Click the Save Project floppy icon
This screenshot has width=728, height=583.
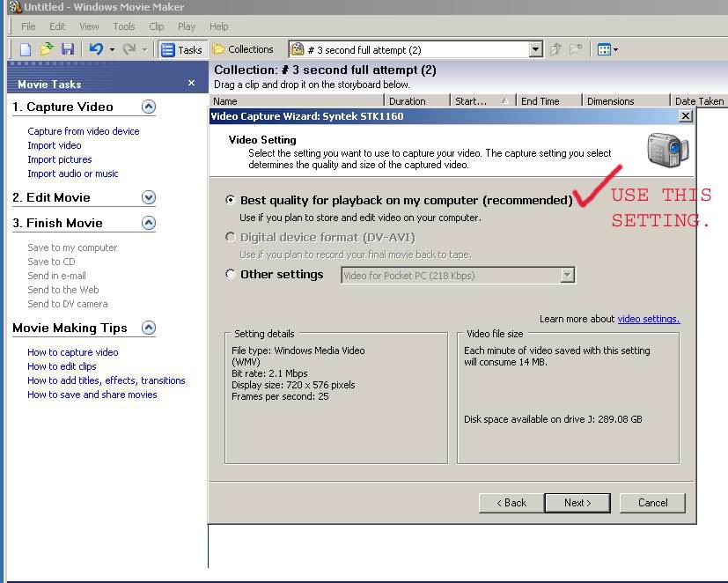68,49
